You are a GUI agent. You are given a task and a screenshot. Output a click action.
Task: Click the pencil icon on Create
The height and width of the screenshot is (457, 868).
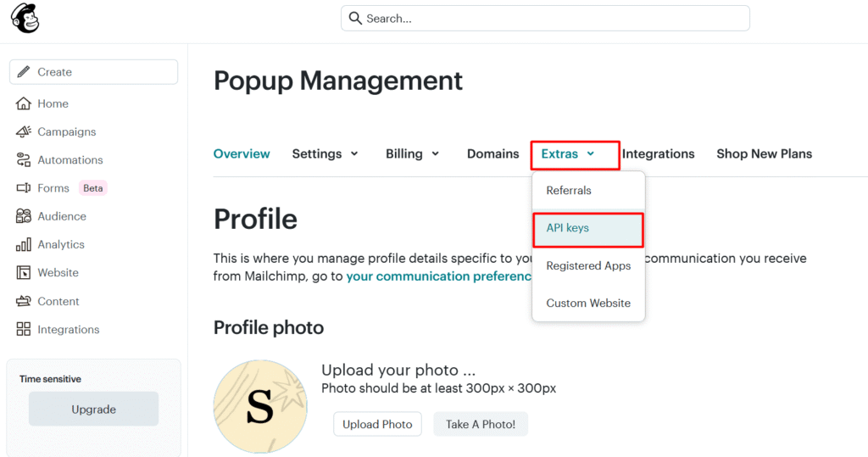(23, 72)
